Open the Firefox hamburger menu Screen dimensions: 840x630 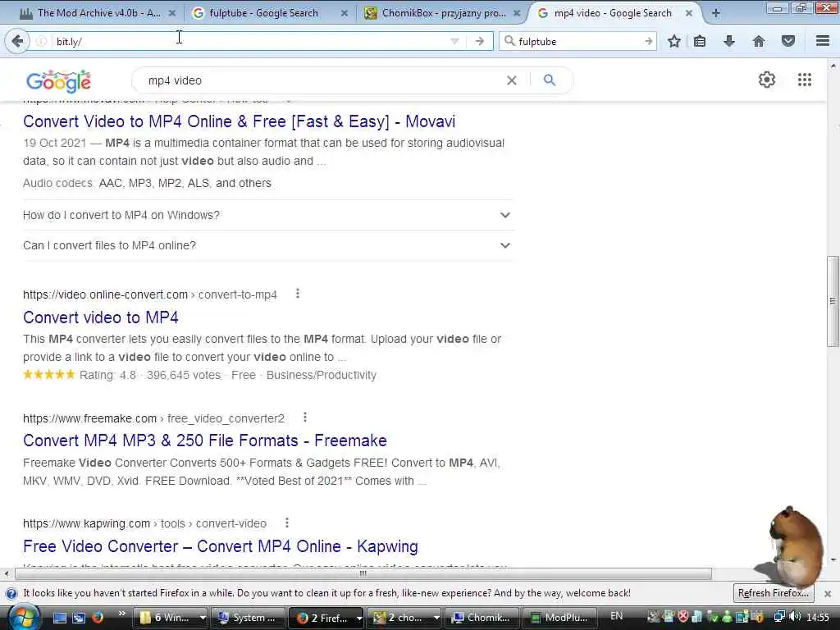(823, 41)
